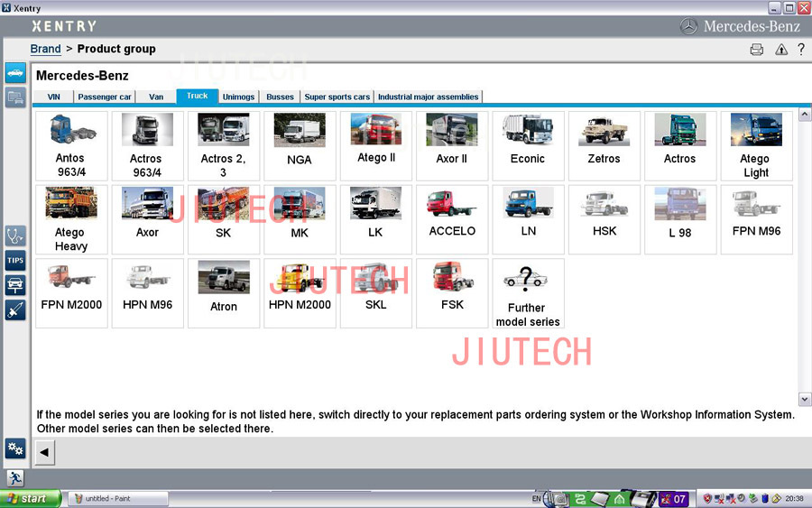This screenshot has height=508, width=812.
Task: Choose the L 98 truck tile
Action: pos(680,219)
